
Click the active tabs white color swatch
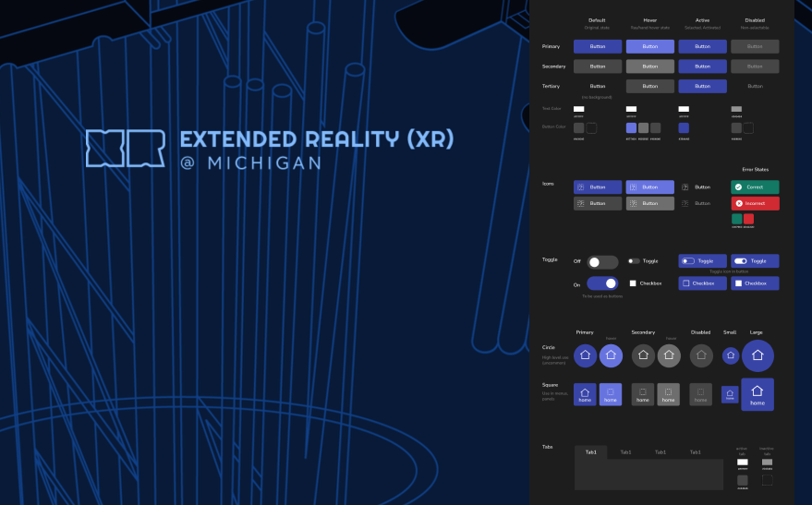(743, 462)
